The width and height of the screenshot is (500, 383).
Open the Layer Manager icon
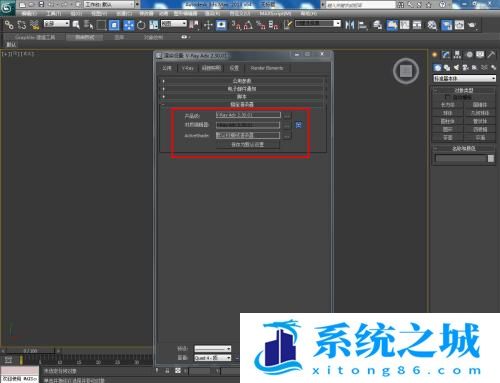[x=378, y=25]
